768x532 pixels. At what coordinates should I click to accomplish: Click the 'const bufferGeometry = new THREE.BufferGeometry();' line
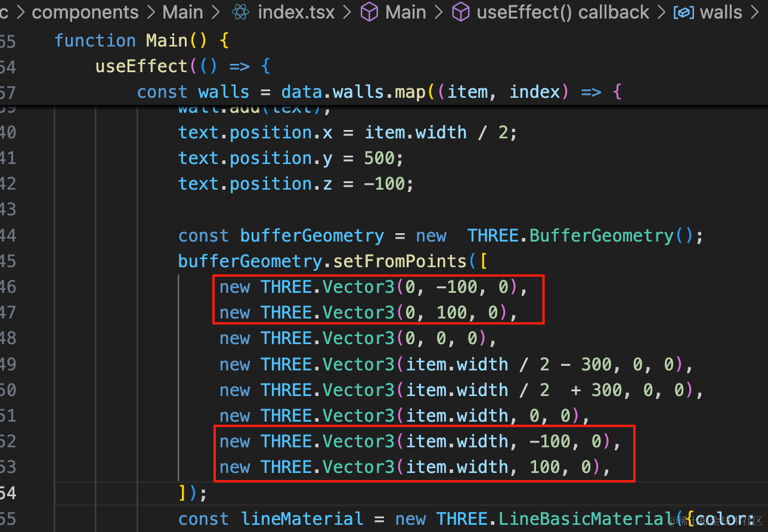tap(441, 235)
